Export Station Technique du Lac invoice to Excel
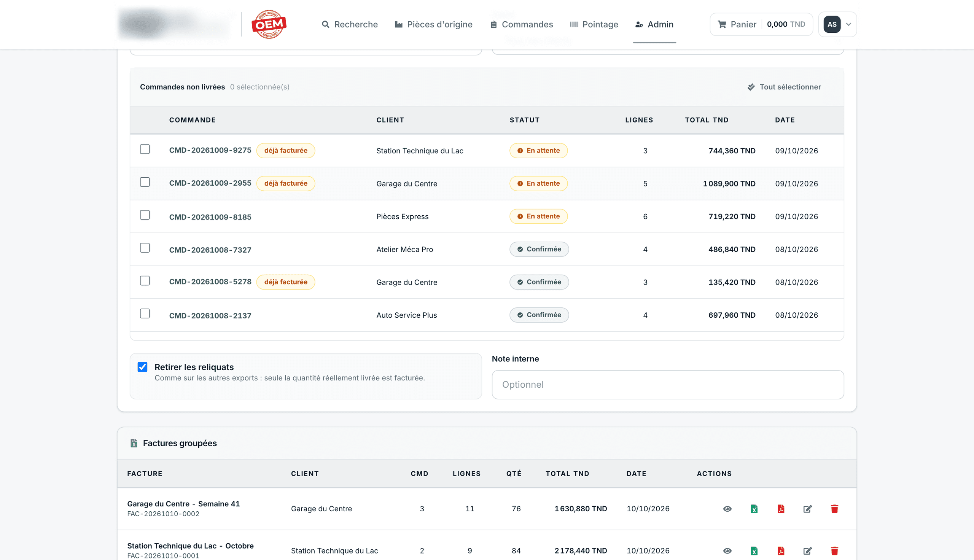The width and height of the screenshot is (974, 560). (754, 551)
